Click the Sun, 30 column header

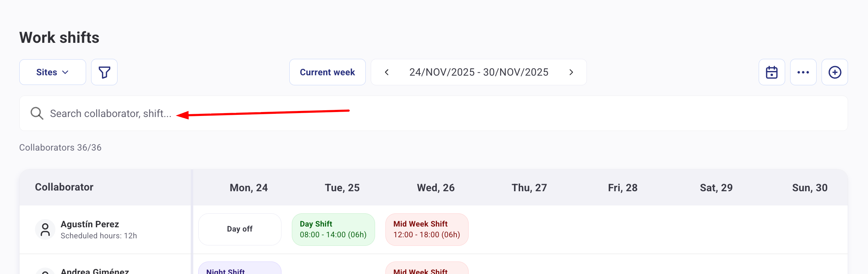[809, 188]
